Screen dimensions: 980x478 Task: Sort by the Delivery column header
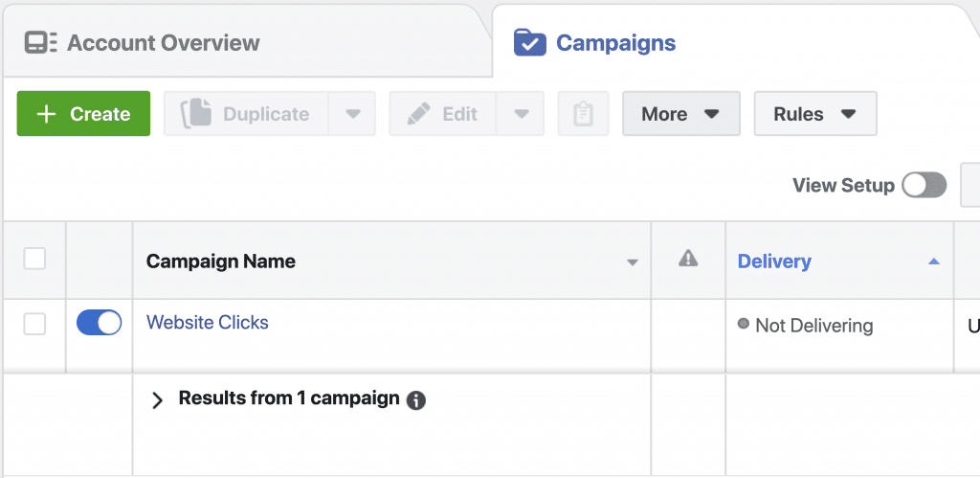pyautogui.click(x=774, y=261)
